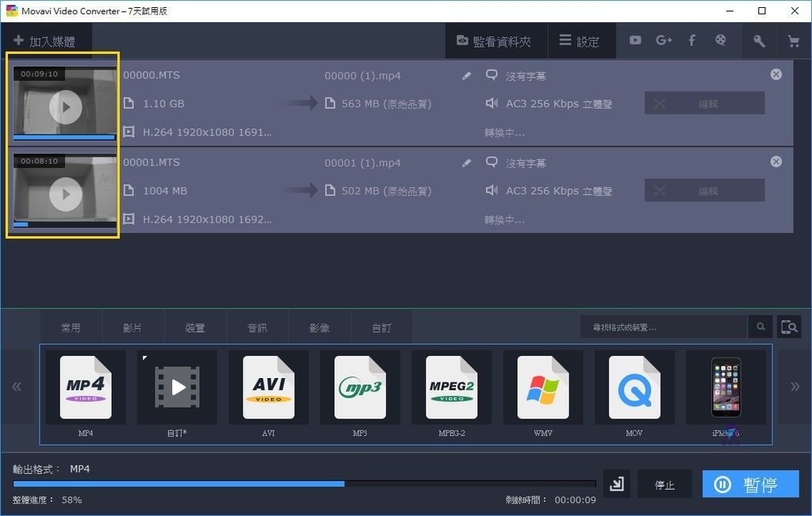Click the compact view arrow icon
812x516 pixels.
pyautogui.click(x=617, y=484)
